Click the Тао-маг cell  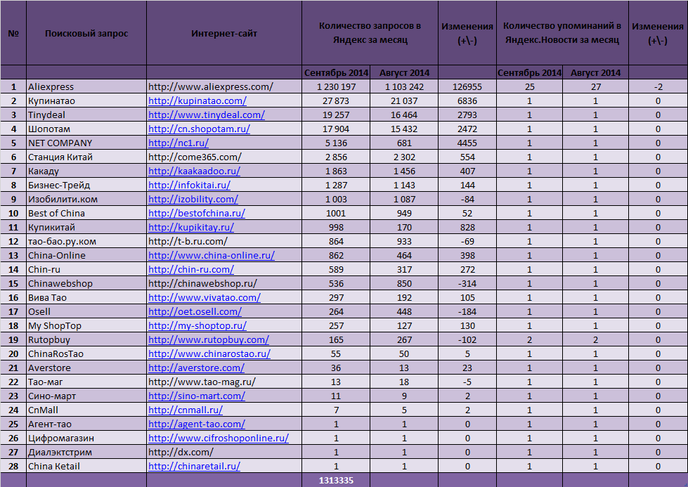86,382
